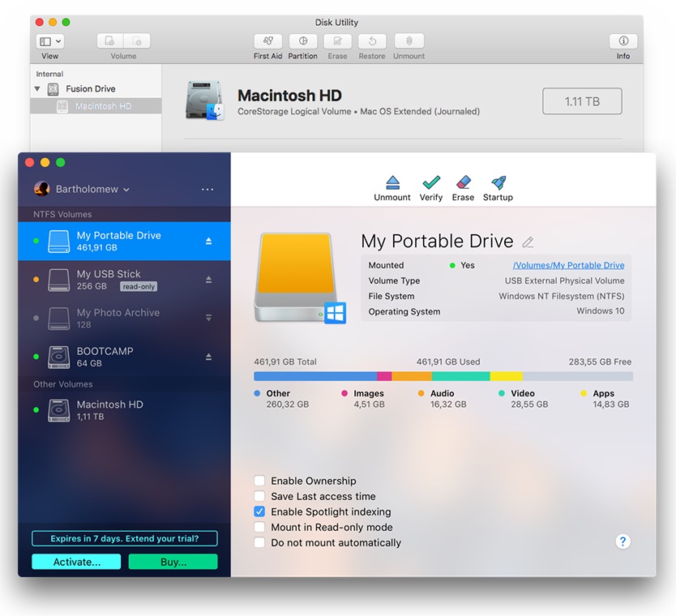676x616 pixels.
Task: Click 'Windows 10' operating system value
Action: click(601, 311)
